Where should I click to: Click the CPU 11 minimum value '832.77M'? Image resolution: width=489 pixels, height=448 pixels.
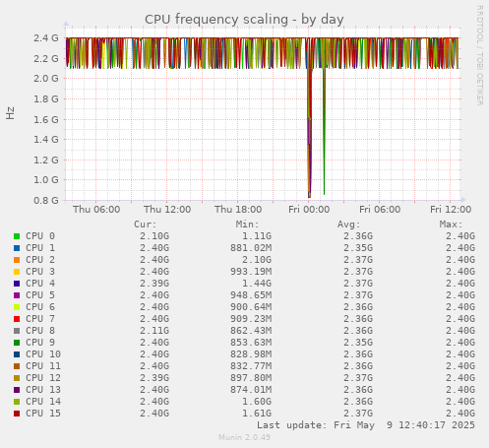click(x=251, y=366)
